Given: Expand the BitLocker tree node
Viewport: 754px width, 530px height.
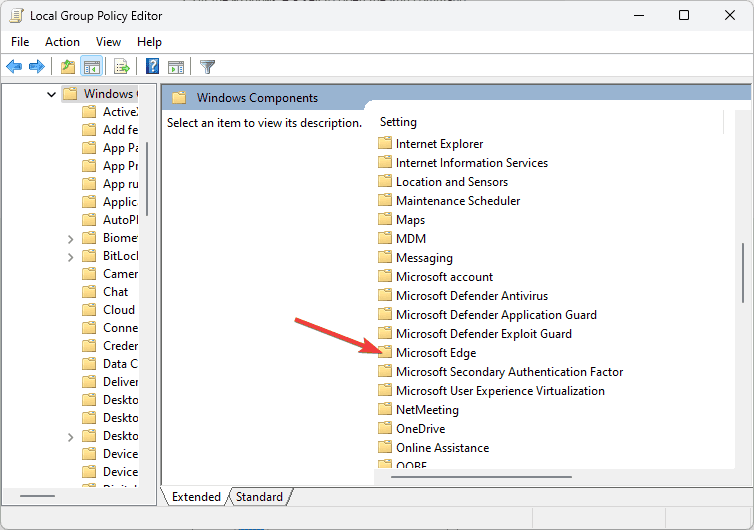Looking at the screenshot, I should [x=70, y=256].
